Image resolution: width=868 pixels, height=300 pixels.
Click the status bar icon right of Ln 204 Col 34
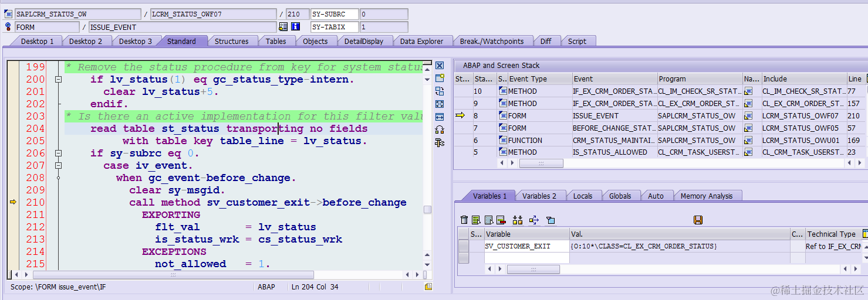coord(428,287)
